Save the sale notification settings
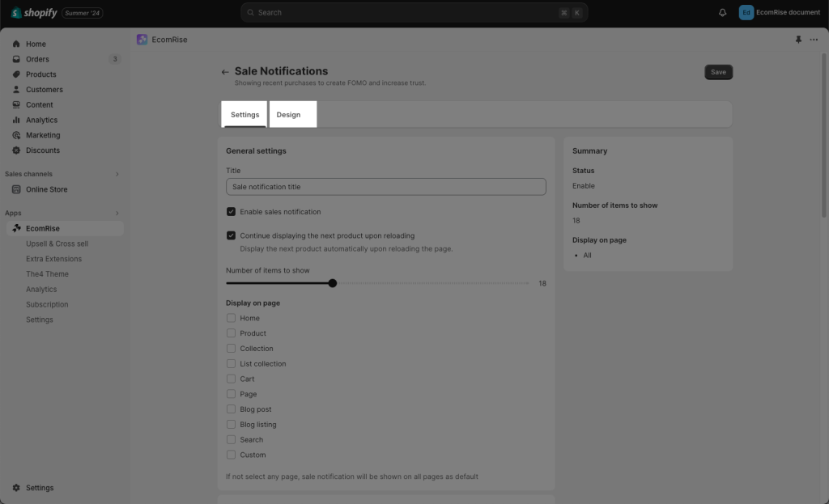 (719, 72)
